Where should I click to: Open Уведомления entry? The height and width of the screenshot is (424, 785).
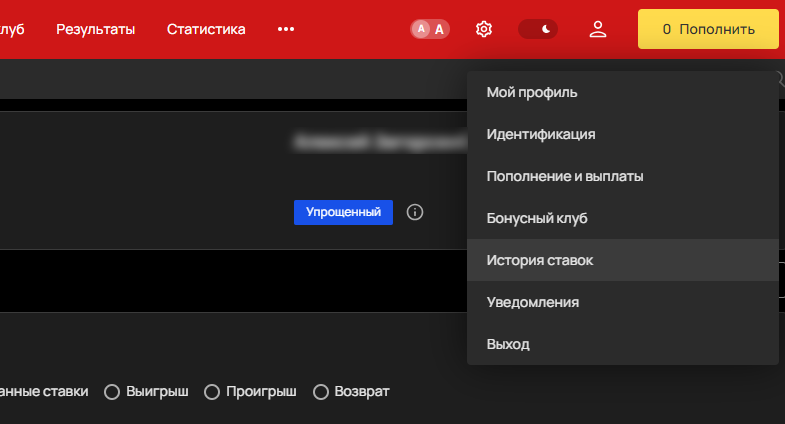click(x=622, y=302)
